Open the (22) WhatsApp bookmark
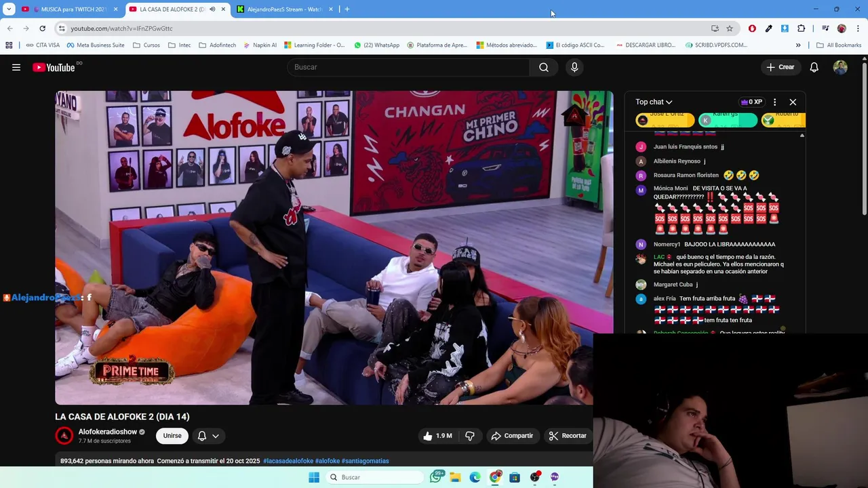868x488 pixels. [376, 45]
